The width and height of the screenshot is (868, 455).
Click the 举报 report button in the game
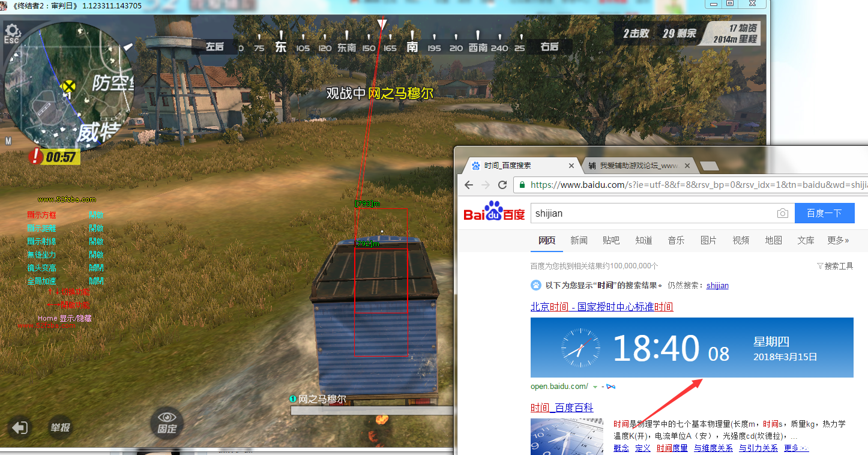60,427
